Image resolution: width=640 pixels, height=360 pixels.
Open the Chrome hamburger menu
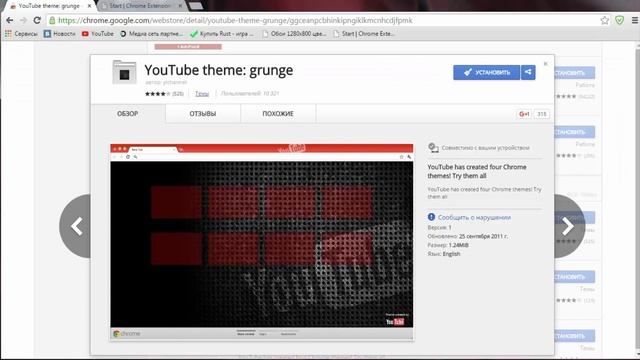point(634,20)
